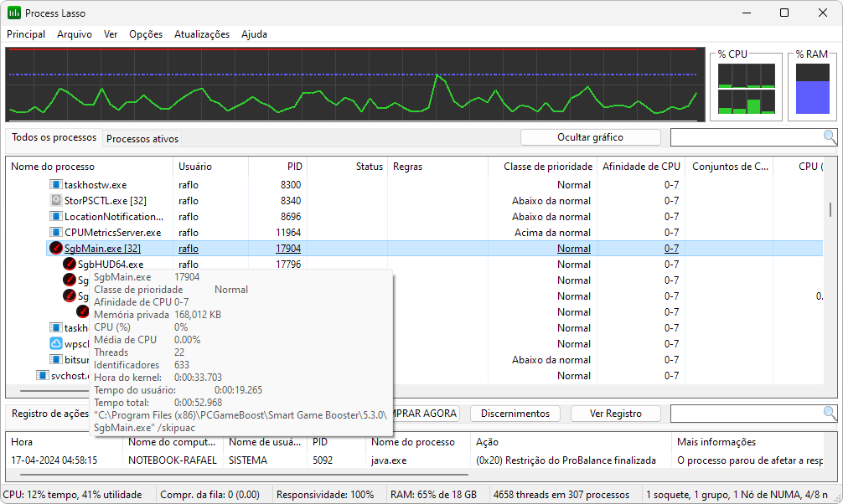843x504 pixels.
Task: Click the action log search magnifier icon
Action: 830,414
